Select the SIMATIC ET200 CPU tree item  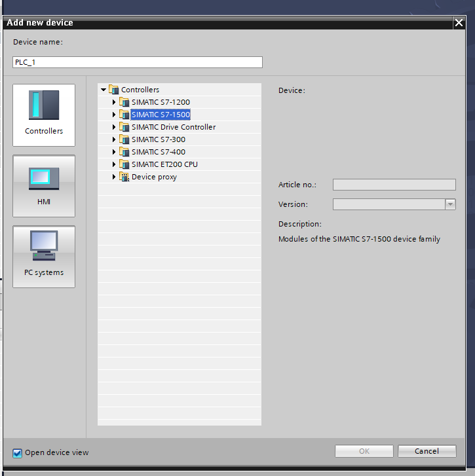tap(164, 164)
